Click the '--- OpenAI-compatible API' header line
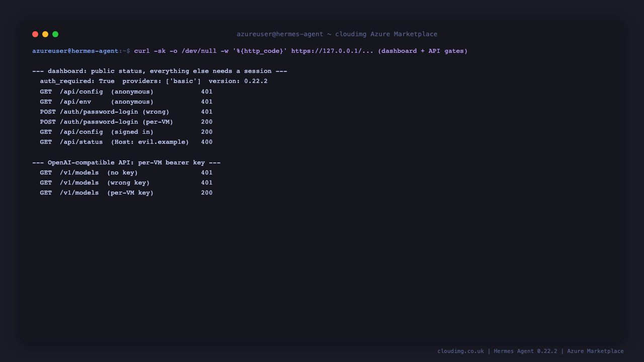This screenshot has height=362, width=644. click(126, 162)
